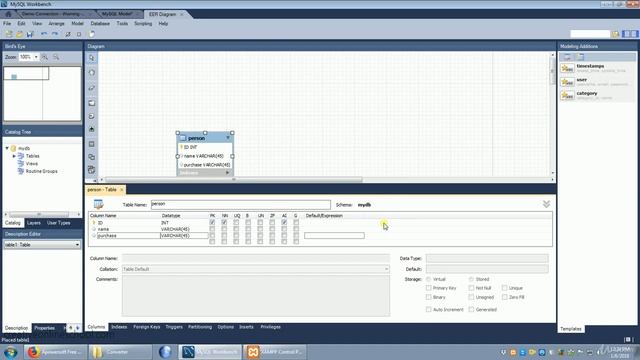Open the Windows Start button
The image size is (640, 360).
pyautogui.click(x=11, y=352)
